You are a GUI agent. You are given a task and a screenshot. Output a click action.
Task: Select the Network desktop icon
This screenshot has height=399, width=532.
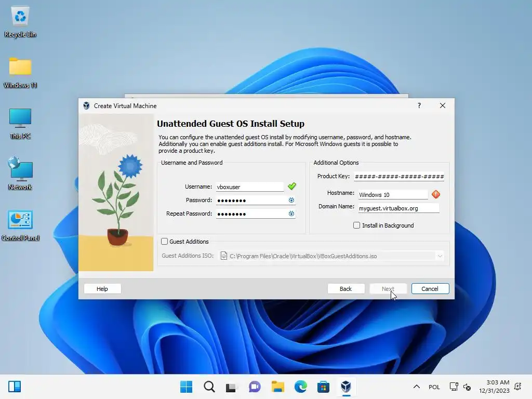pyautogui.click(x=20, y=174)
